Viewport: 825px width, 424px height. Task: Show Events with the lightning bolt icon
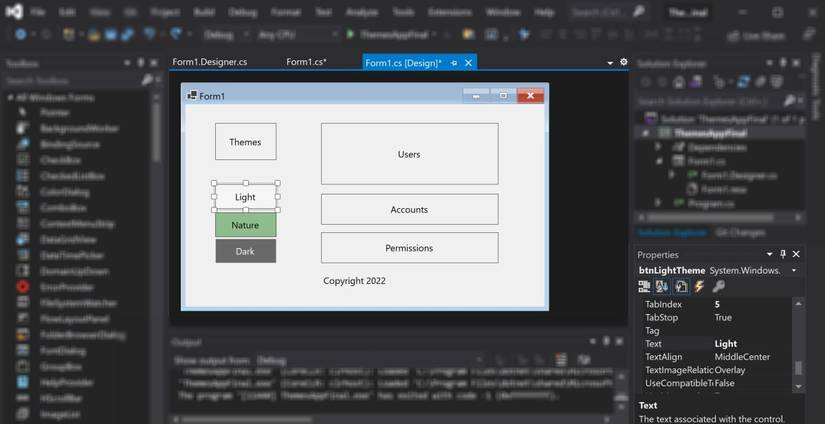coord(699,286)
